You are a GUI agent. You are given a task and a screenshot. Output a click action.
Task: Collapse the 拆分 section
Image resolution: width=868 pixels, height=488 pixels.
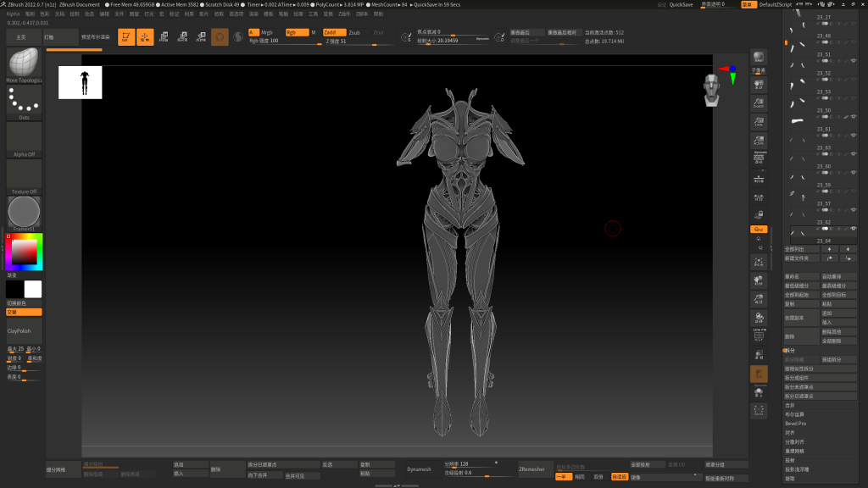click(789, 350)
